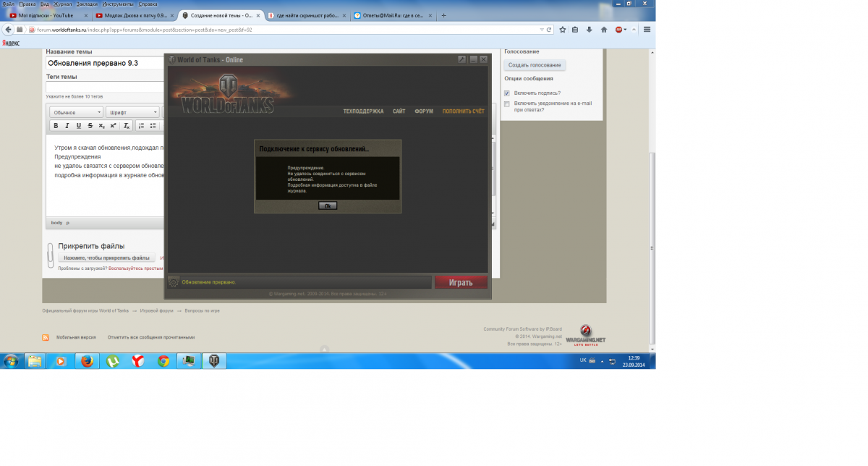Click the Adblock Plus ABP icon

point(619,30)
